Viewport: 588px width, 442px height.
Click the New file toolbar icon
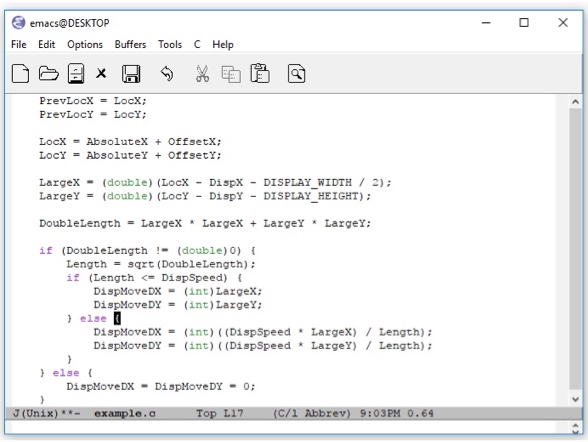20,73
